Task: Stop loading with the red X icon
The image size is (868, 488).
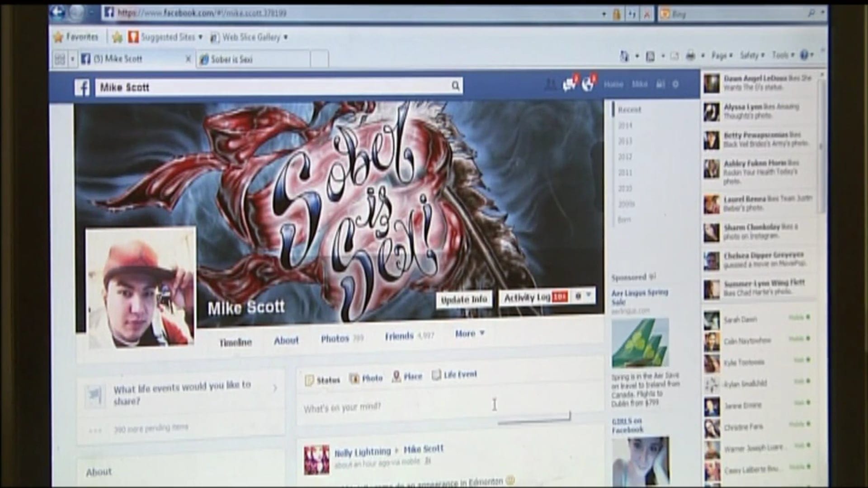Action: click(x=647, y=14)
